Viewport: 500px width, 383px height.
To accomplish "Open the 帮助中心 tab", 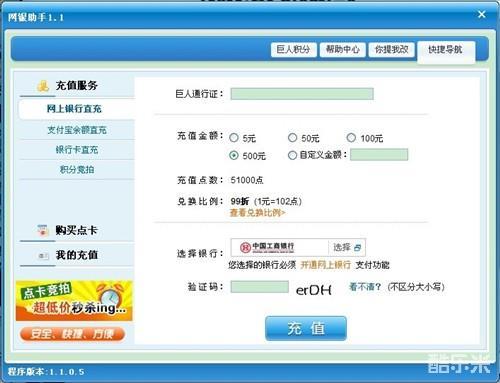I will pyautogui.click(x=343, y=50).
